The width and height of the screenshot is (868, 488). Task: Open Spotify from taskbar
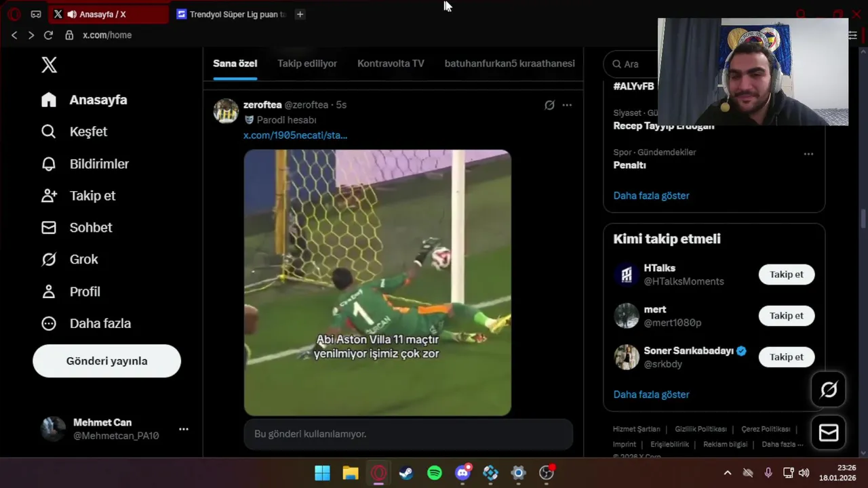pos(435,473)
